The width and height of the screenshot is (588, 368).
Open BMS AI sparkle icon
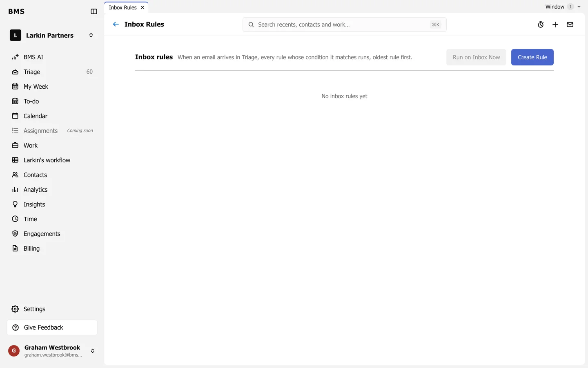click(x=15, y=57)
